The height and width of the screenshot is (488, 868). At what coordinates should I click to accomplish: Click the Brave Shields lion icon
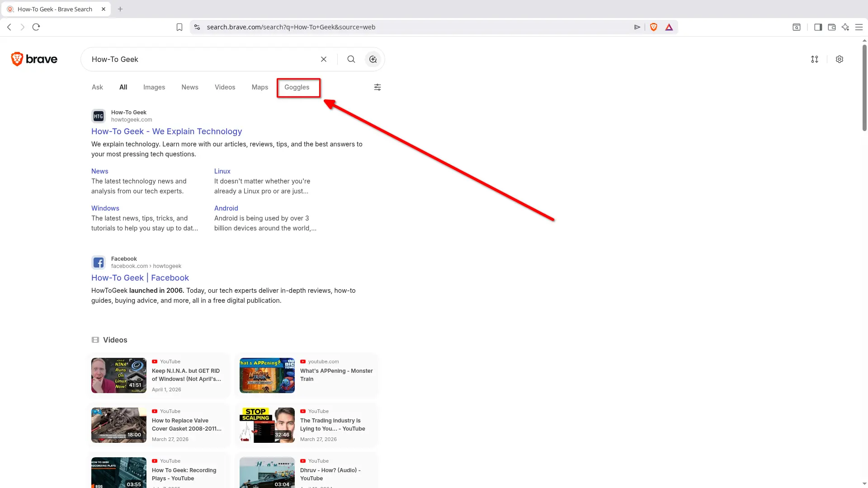[x=654, y=27]
